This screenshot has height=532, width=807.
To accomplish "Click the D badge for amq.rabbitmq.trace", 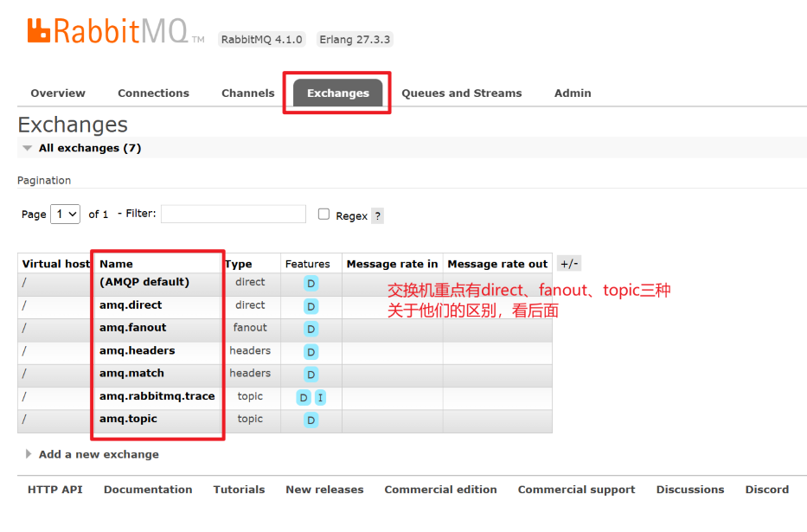I will (304, 398).
